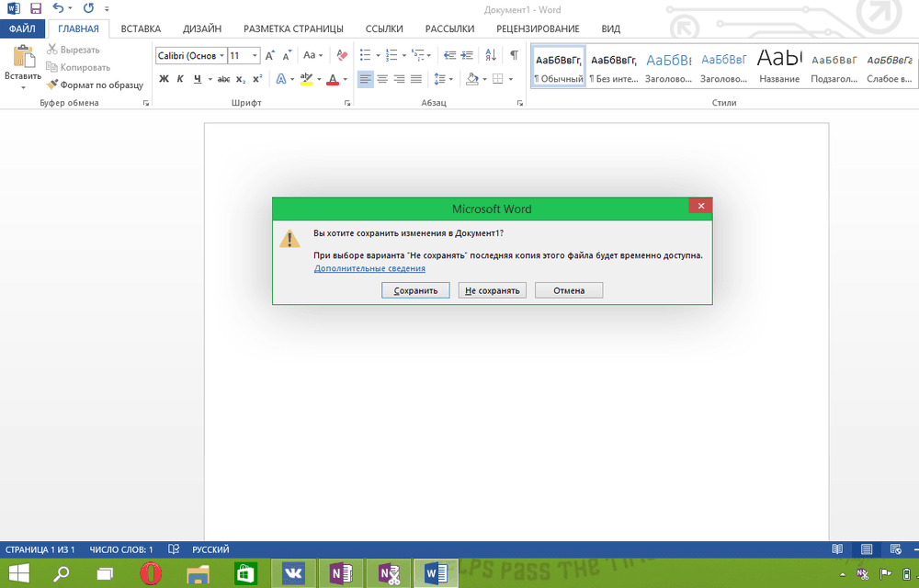The height and width of the screenshot is (588, 919).
Task: Click the РУССКИЙ language indicator
Action: (210, 549)
